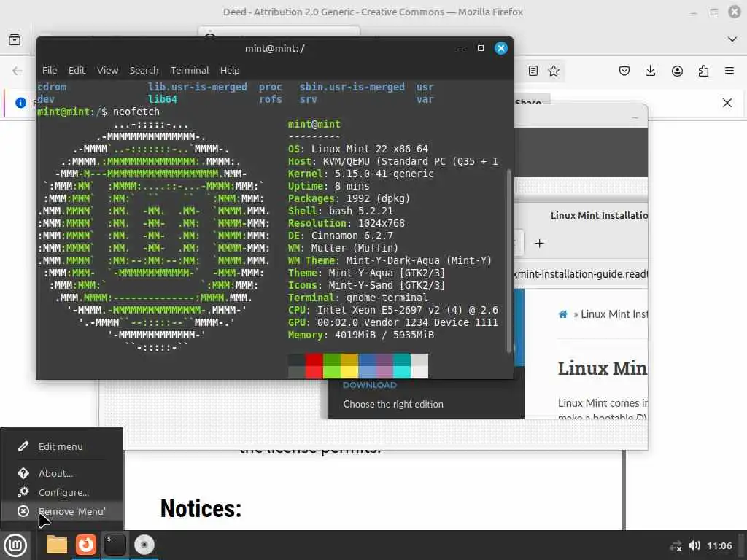Minimize the Firefox window

693,12
